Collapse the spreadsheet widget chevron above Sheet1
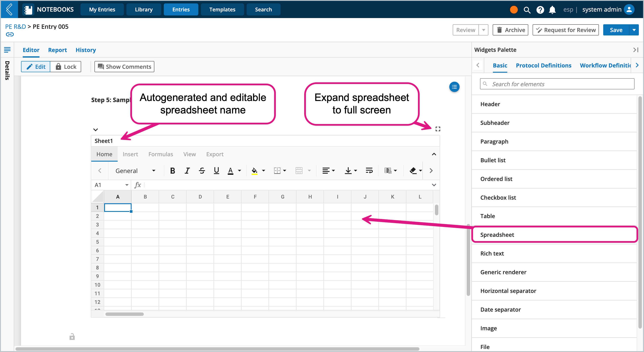 pyautogui.click(x=96, y=130)
